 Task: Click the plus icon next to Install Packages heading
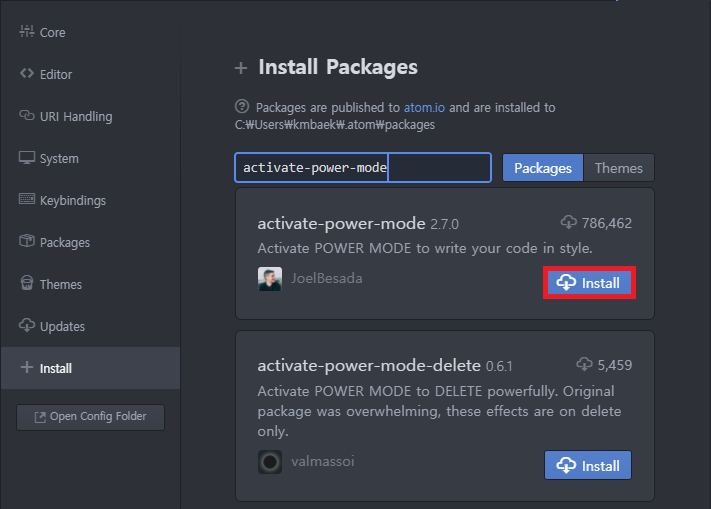tap(241, 68)
